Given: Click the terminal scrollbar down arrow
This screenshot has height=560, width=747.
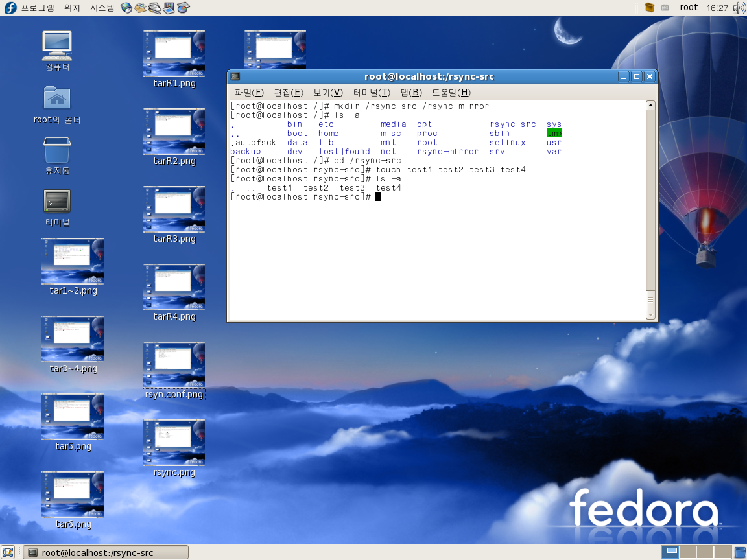Looking at the screenshot, I should point(650,315).
